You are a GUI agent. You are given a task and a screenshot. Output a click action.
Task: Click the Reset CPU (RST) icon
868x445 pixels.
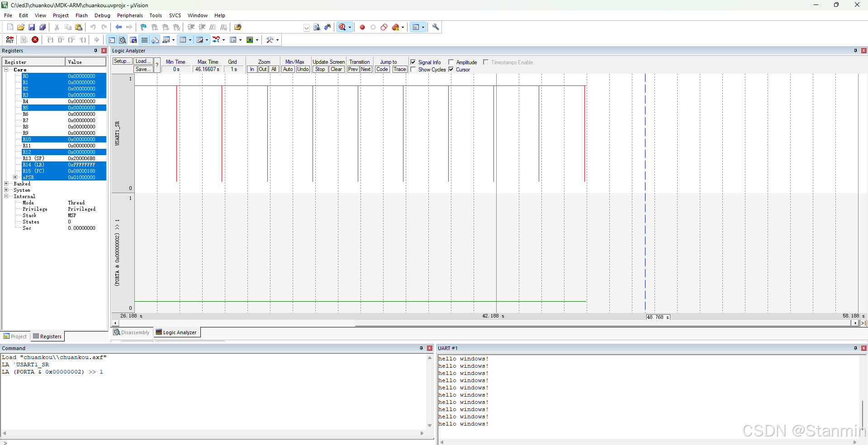pos(10,40)
